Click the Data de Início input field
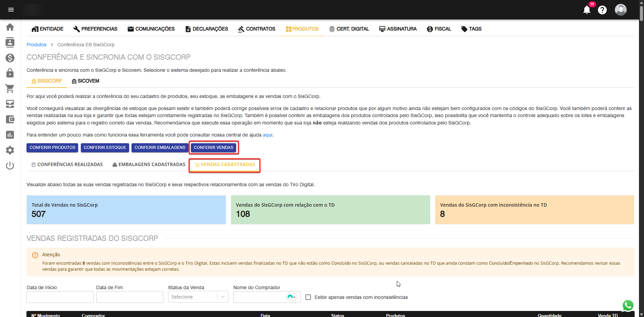Image resolution: width=644 pixels, height=317 pixels. (x=60, y=297)
